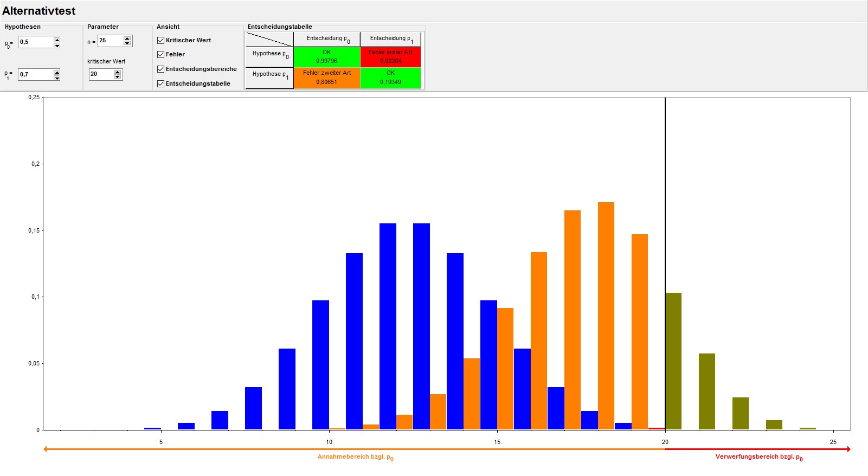Increase p0 value with up arrow
Viewport: 868px width, 476px height.
coord(57,39)
